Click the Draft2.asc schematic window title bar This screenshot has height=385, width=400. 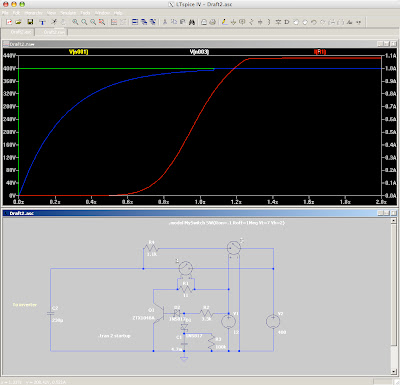click(200, 213)
